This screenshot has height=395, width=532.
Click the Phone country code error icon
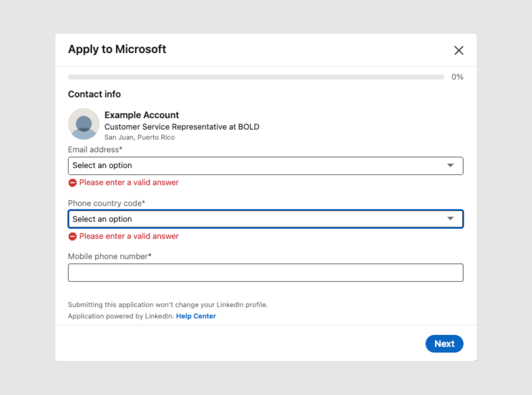72,236
